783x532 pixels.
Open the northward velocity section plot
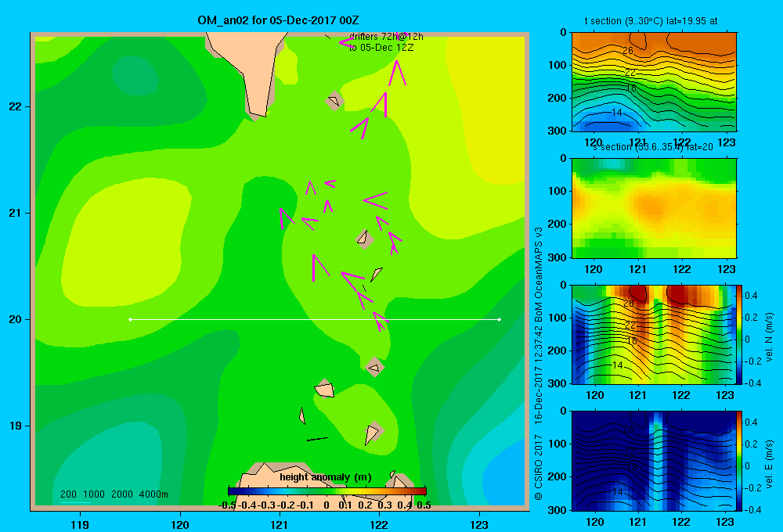(x=654, y=334)
